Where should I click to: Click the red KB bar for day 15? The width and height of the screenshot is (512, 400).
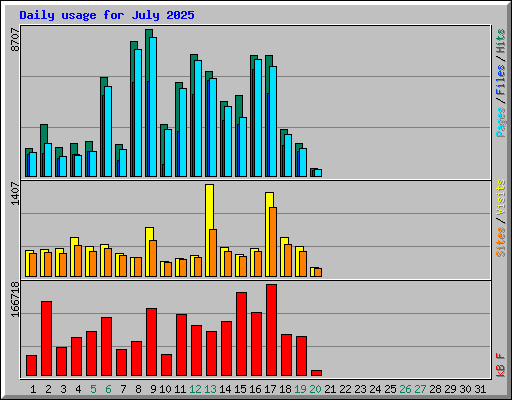[x=241, y=334]
